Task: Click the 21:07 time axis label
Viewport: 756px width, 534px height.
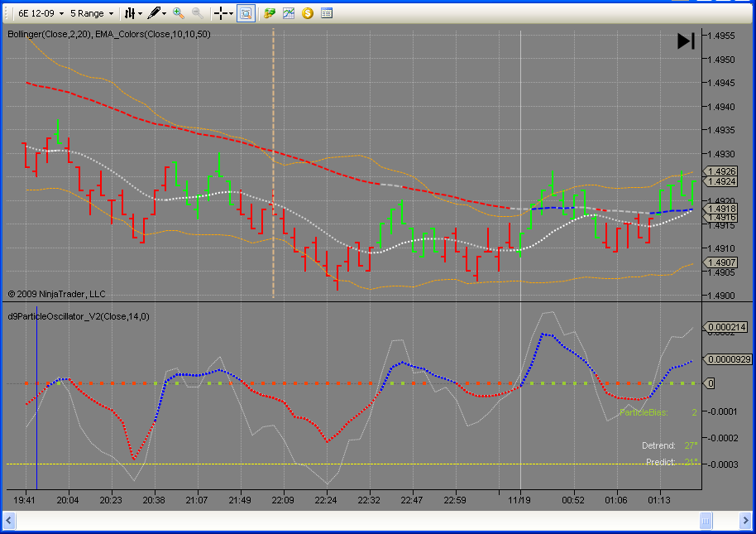Action: click(196, 500)
